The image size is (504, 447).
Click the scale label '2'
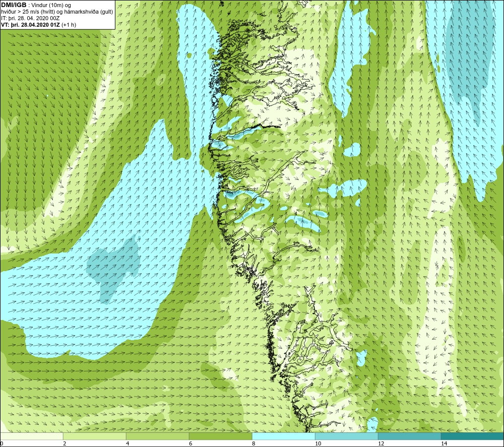[x=65, y=443]
